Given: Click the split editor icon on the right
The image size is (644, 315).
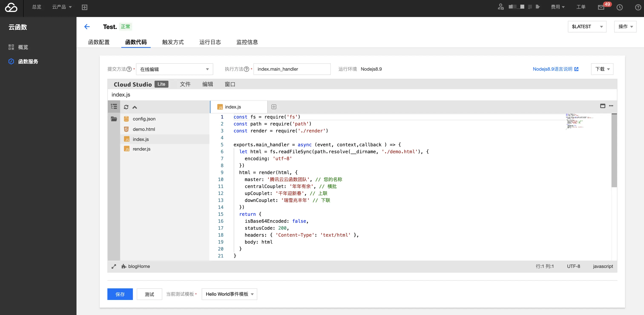Looking at the screenshot, I should point(602,106).
